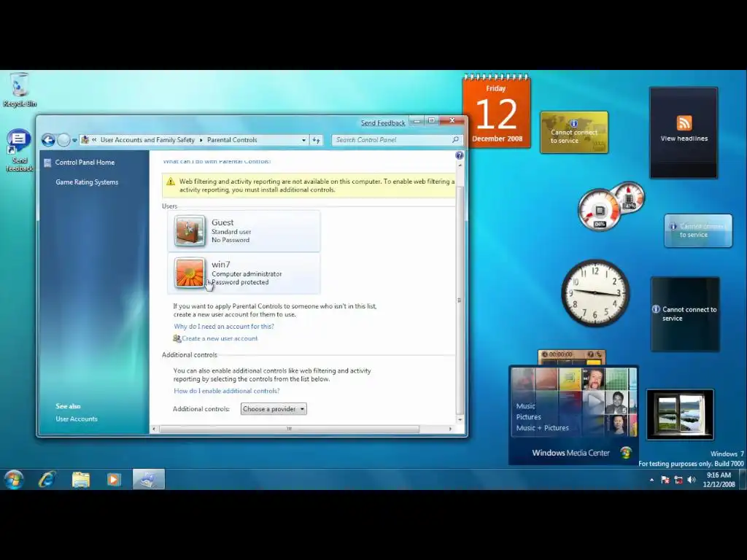The width and height of the screenshot is (747, 560).
Task: Click the yellow Cannot connect map gadget
Action: (574, 133)
